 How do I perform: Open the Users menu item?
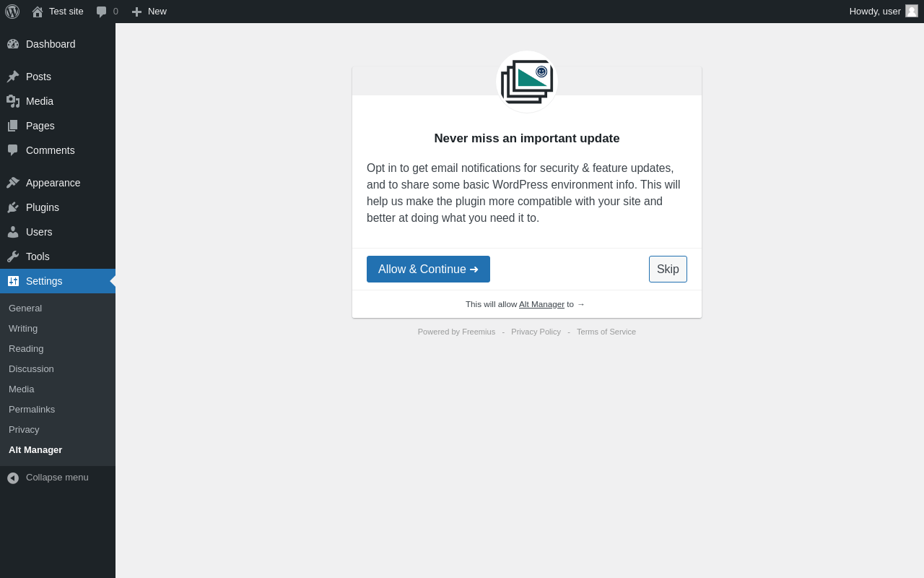[58, 232]
